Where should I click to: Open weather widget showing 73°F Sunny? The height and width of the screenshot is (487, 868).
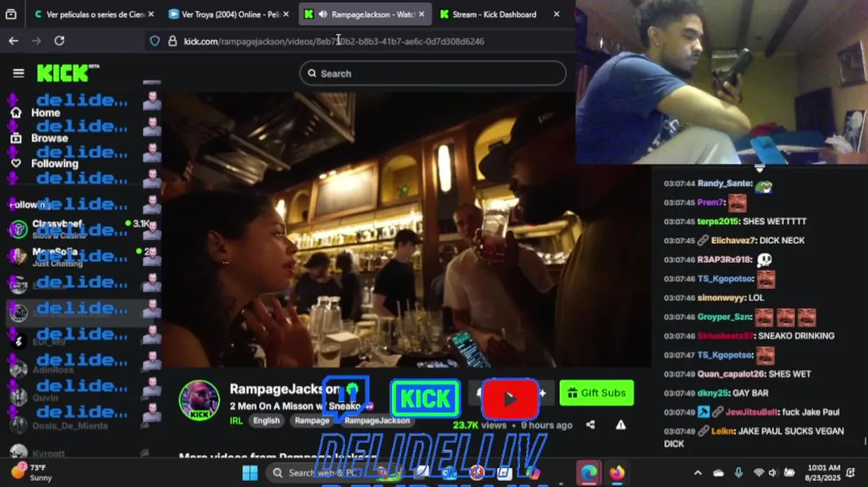pos(31,472)
